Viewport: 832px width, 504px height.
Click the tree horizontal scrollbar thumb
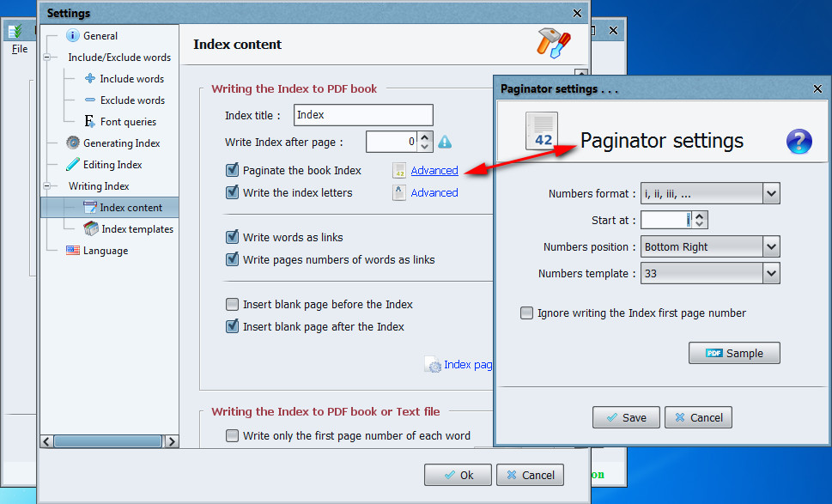pyautogui.click(x=107, y=441)
